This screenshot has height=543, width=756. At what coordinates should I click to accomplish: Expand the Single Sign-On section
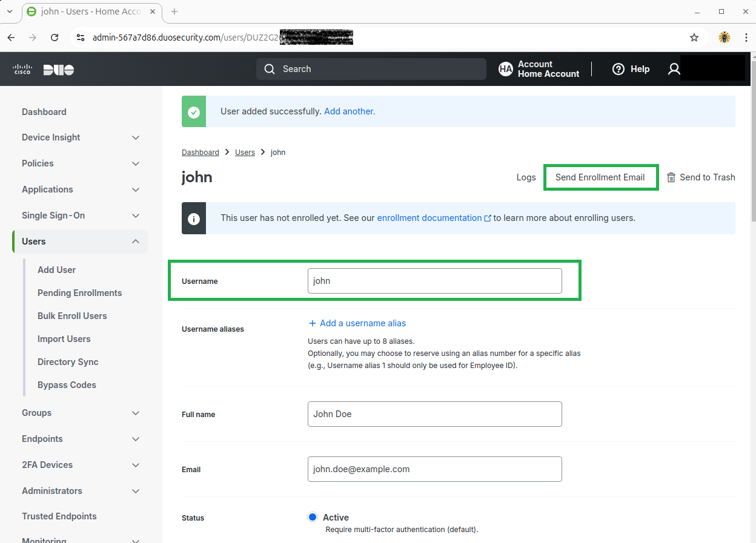click(136, 216)
